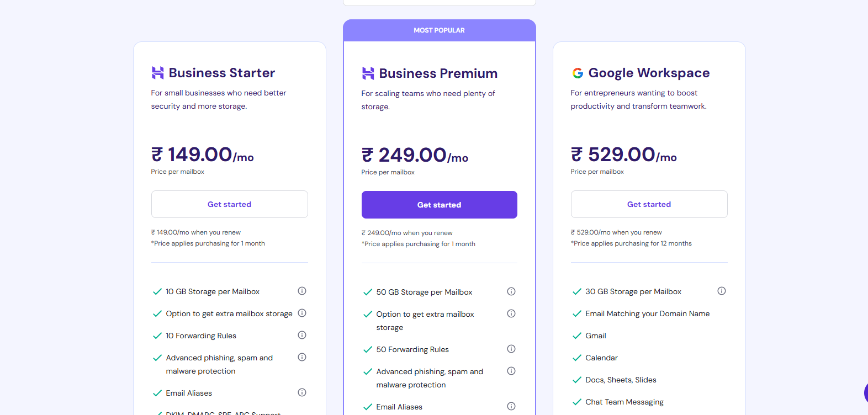Click info icon beside 10 Forwarding Rules
The height and width of the screenshot is (415, 868).
click(x=302, y=335)
